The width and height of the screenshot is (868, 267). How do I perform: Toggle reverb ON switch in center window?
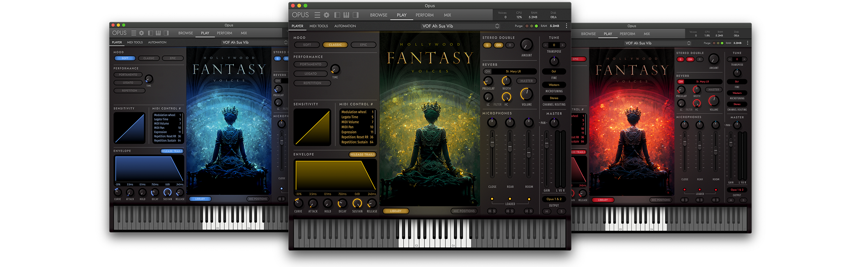488,71
